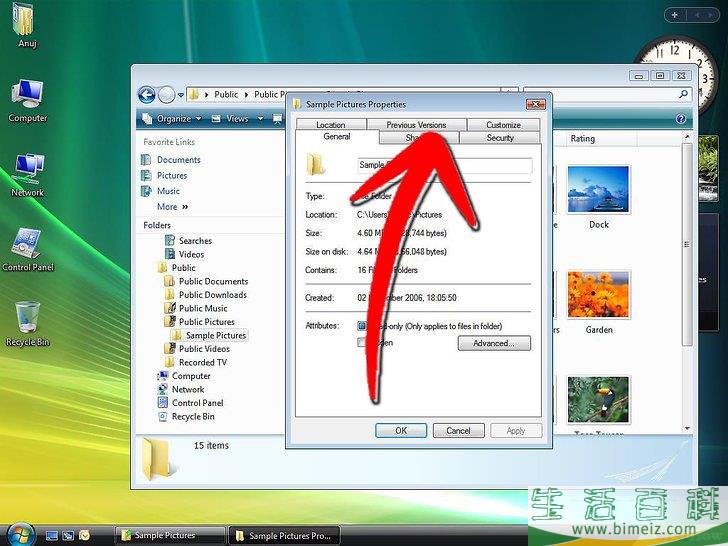Open the Anuj folder on desktop
Screen dimensions: 728x546
(x=23, y=24)
